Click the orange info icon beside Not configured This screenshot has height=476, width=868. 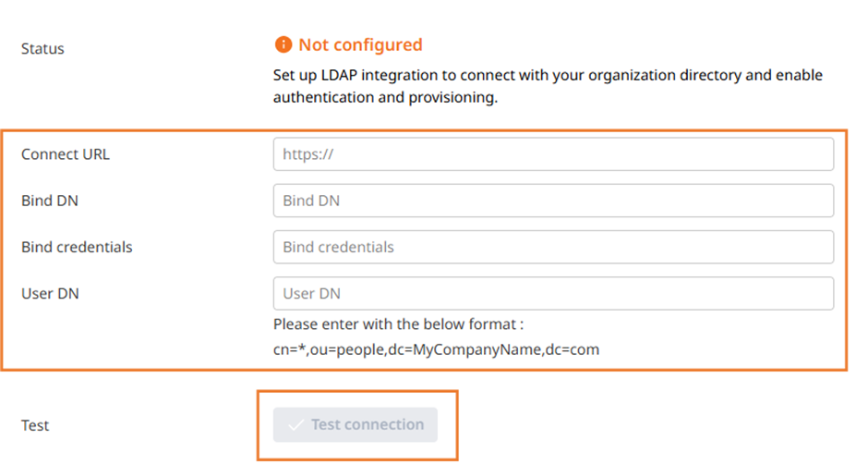click(283, 44)
